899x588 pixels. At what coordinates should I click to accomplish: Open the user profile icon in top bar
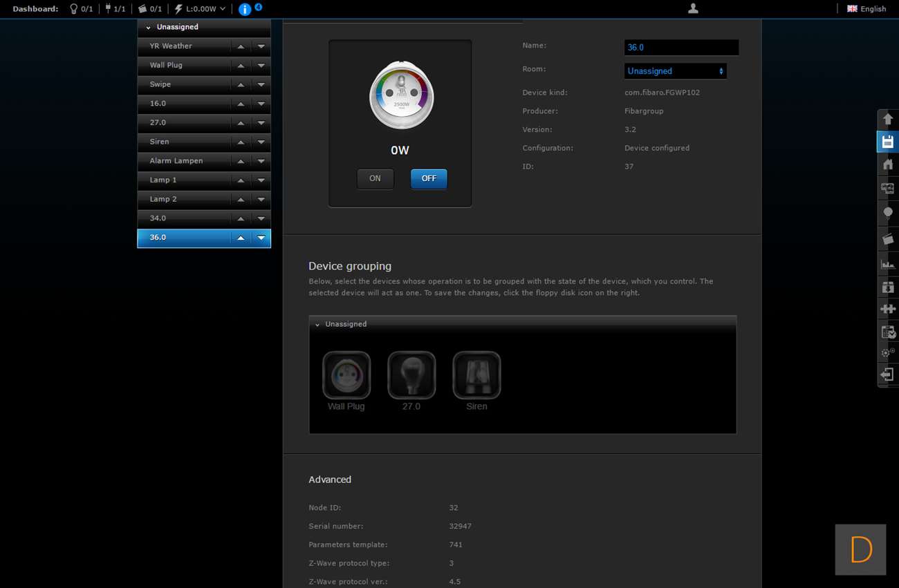tap(693, 9)
